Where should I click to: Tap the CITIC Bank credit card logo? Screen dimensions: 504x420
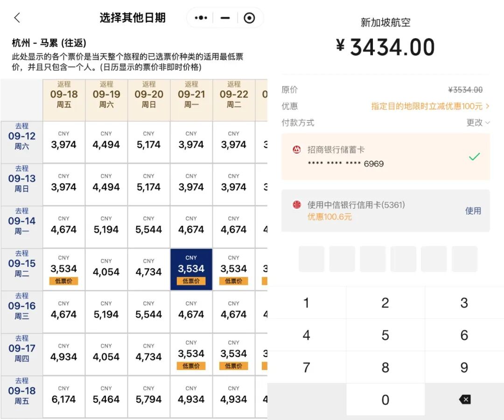(296, 205)
